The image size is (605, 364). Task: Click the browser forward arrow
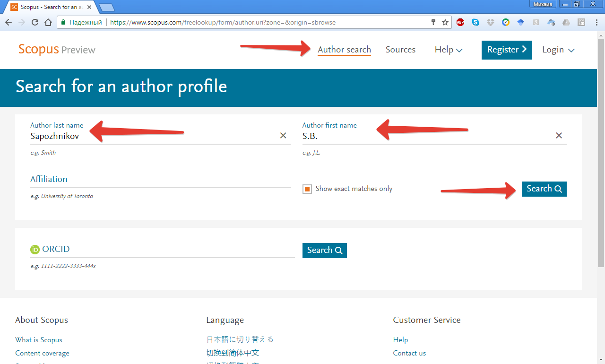pos(22,22)
